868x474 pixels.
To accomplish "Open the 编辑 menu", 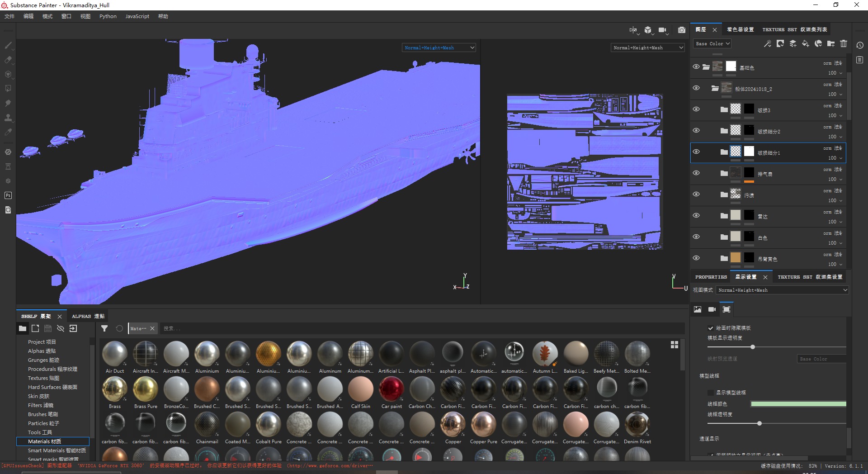I will (x=28, y=16).
